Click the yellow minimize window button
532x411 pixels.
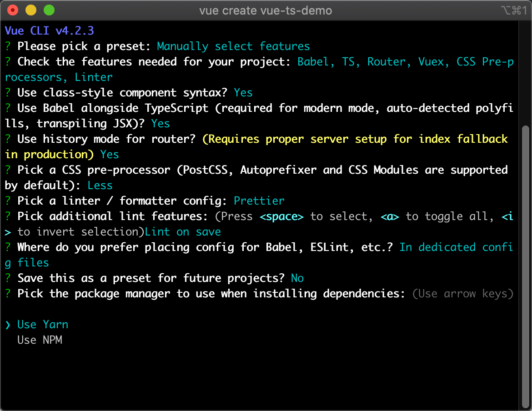click(31, 10)
